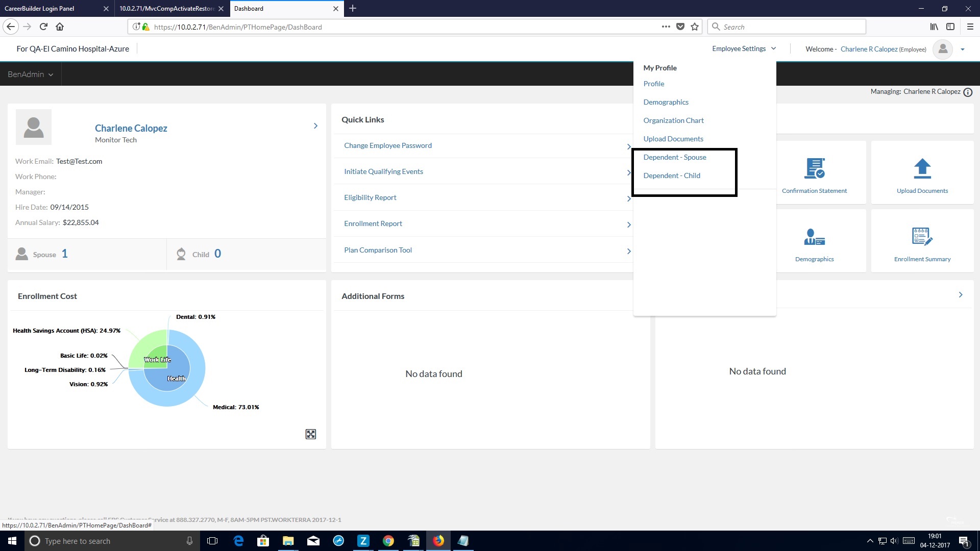Open the Enrollment Summary icon
Image resolution: width=980 pixels, height=551 pixels.
point(922,237)
